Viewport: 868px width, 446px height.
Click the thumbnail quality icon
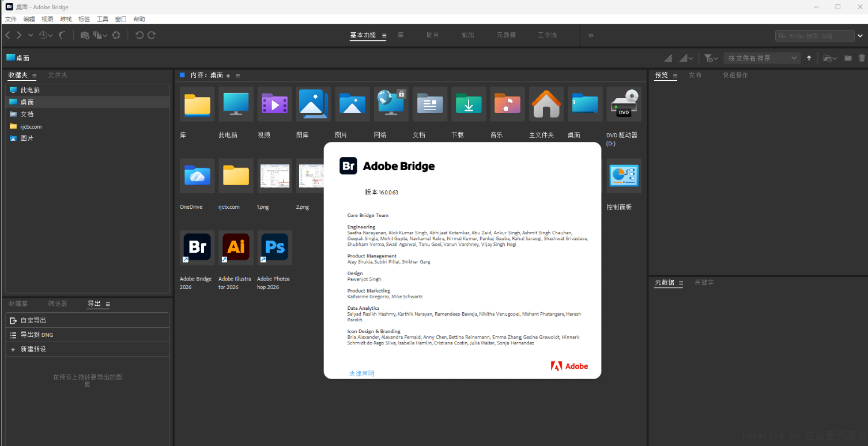pyautogui.click(x=669, y=58)
